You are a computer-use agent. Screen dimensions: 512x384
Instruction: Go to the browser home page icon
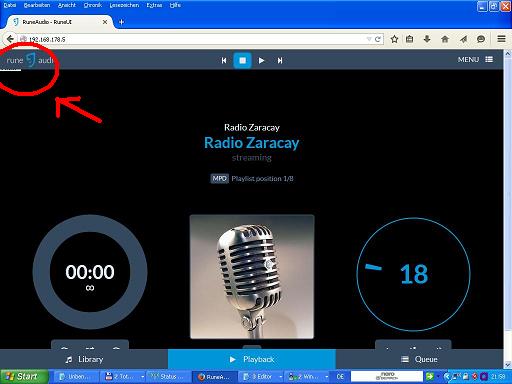click(x=445, y=39)
